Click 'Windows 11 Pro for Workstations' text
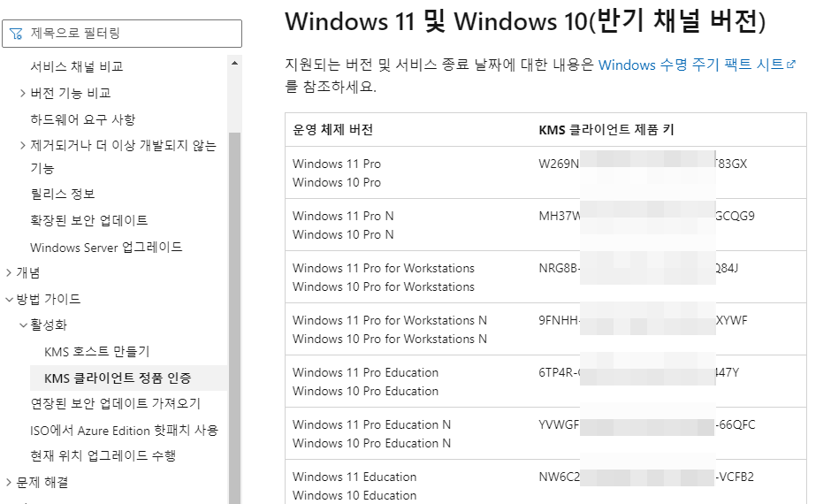831x504 pixels. click(383, 268)
